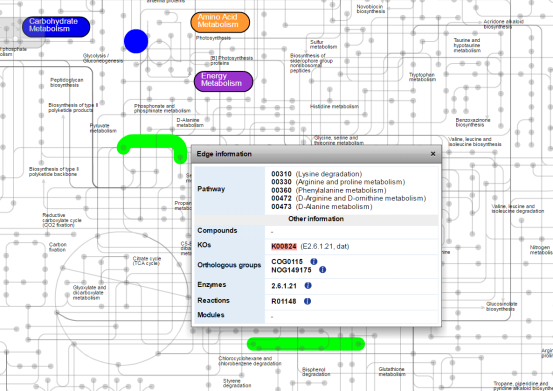Click Glyoxylate and dicarboxylate metabolism label
Screen dimensions: 553x391
pos(89,293)
